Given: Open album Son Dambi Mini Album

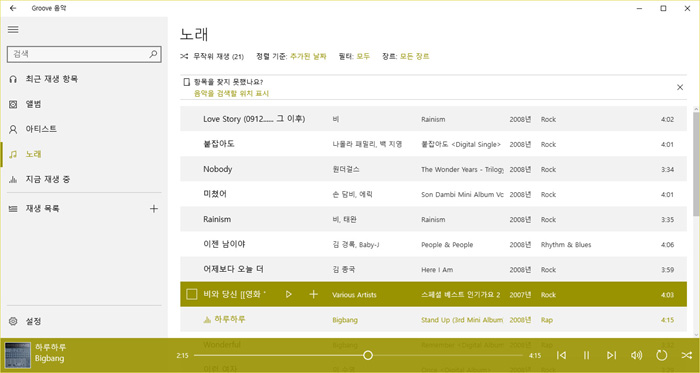Looking at the screenshot, I should [462, 195].
